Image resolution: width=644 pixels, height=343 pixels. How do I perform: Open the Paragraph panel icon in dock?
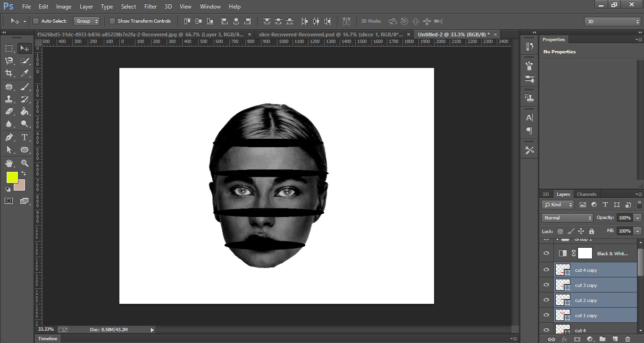tap(529, 131)
